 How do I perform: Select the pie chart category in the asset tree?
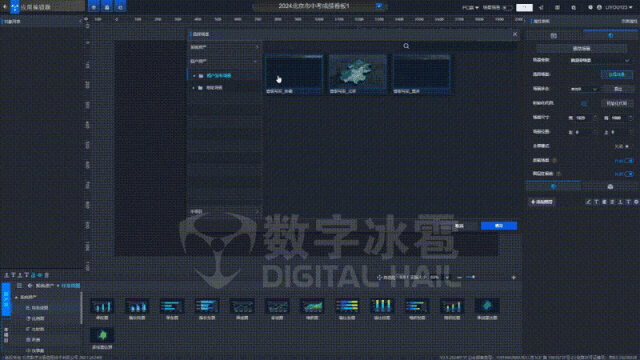pyautogui.click(x=36, y=318)
